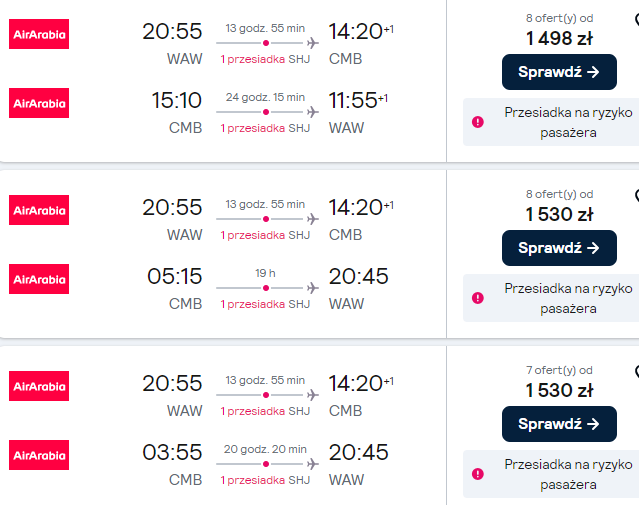Open the '1 przesiadka SHJ' link under 20 godz. 20 min
The width and height of the screenshot is (639, 505).
pyautogui.click(x=265, y=480)
